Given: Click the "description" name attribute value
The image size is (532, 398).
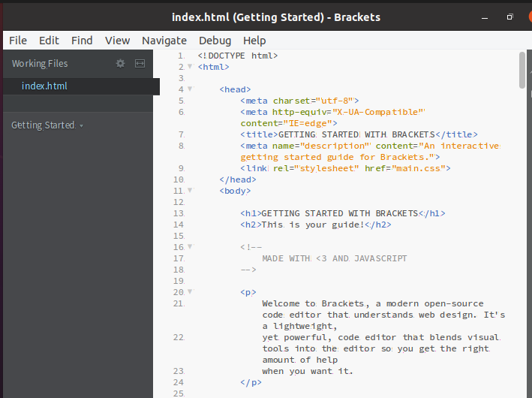Looking at the screenshot, I should click(335, 146).
